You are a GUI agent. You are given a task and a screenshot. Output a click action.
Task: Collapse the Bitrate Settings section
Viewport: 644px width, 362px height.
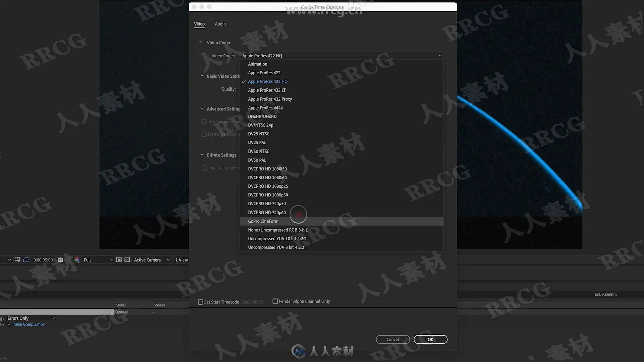202,155
